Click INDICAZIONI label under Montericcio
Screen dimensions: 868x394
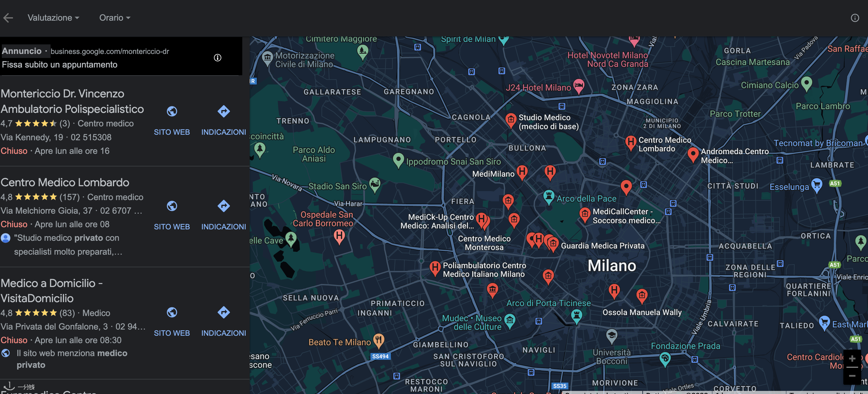tap(224, 132)
